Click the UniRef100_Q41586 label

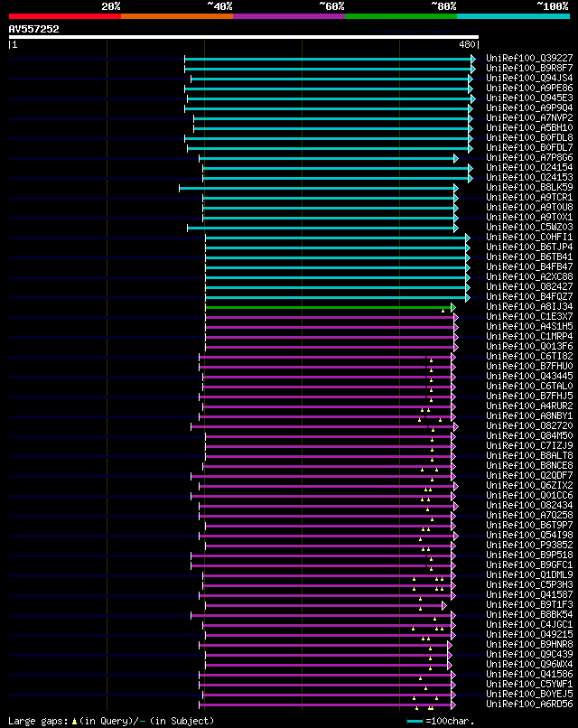tap(529, 674)
